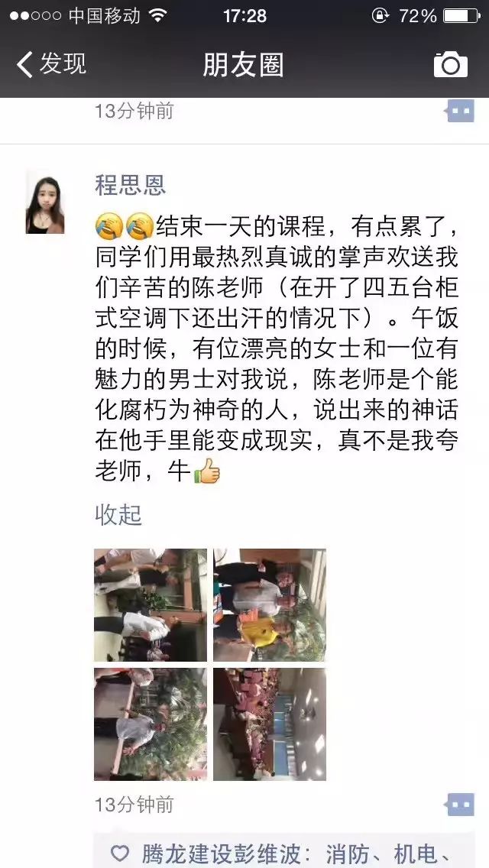This screenshot has width=489, height=868.
Task: View the bottom-right classroom photo
Action: [x=270, y=724]
